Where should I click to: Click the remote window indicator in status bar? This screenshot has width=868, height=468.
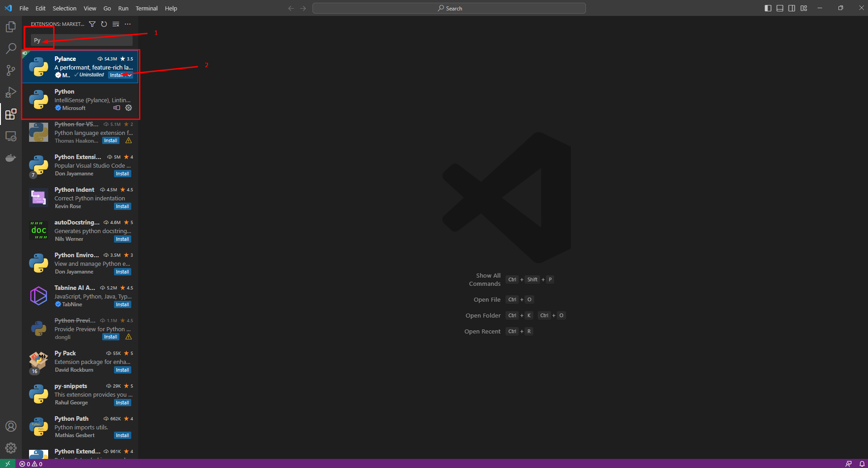[x=8, y=463]
